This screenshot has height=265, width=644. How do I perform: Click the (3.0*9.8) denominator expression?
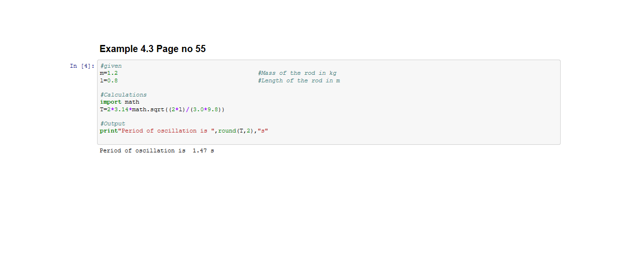[206, 109]
